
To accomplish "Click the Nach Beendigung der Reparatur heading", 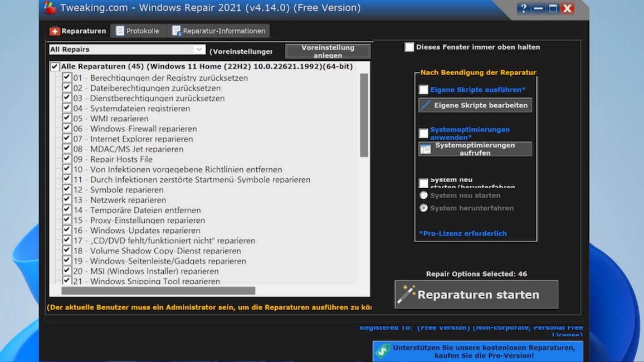I will pos(478,72).
